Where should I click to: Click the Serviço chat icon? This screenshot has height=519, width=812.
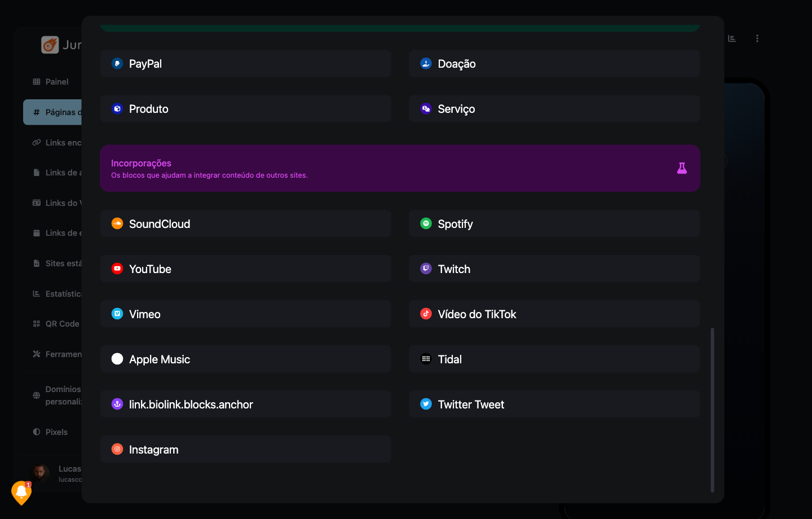(x=426, y=109)
